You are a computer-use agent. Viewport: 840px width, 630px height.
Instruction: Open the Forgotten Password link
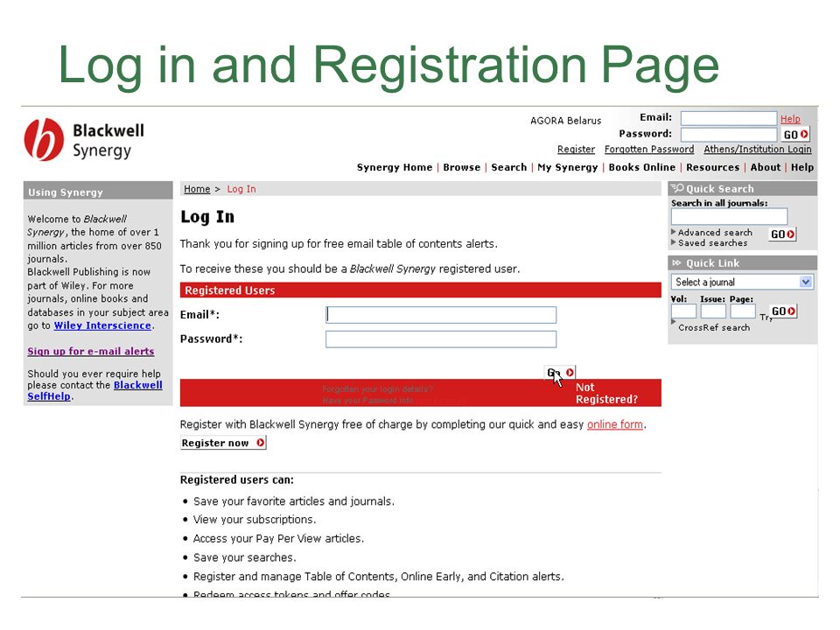tap(649, 150)
